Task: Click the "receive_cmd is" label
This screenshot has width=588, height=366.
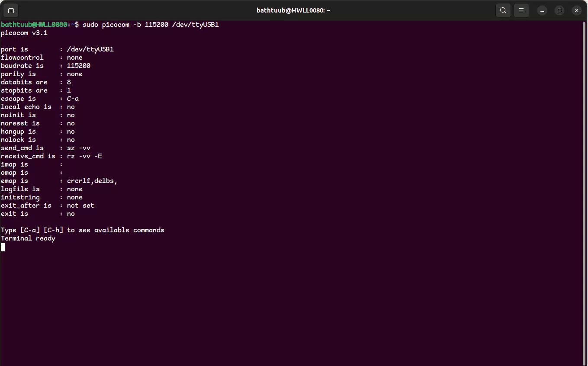Action: tap(28, 156)
